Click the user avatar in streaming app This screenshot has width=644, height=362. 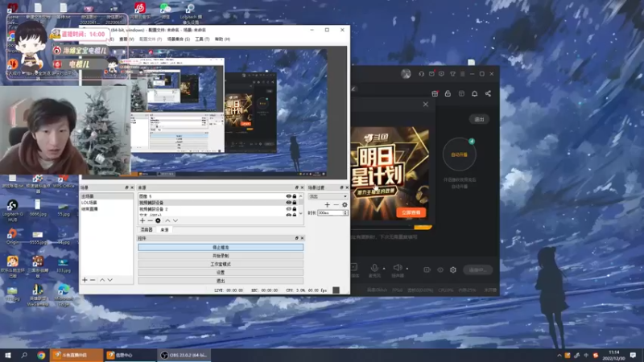click(x=406, y=74)
